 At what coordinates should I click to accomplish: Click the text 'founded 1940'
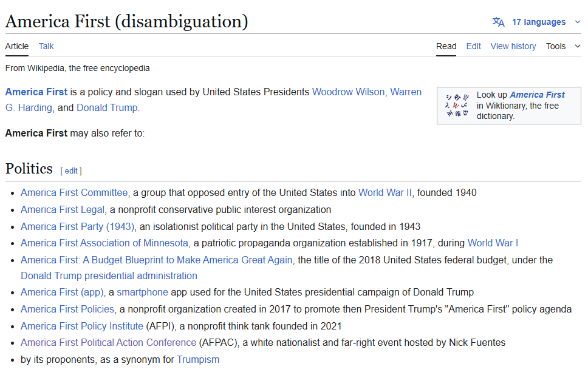(x=447, y=193)
